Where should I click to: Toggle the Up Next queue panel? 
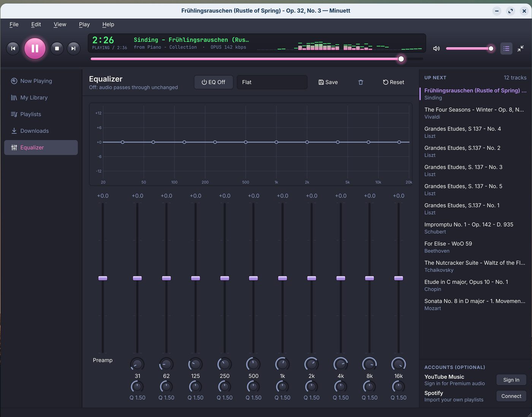pos(506,48)
